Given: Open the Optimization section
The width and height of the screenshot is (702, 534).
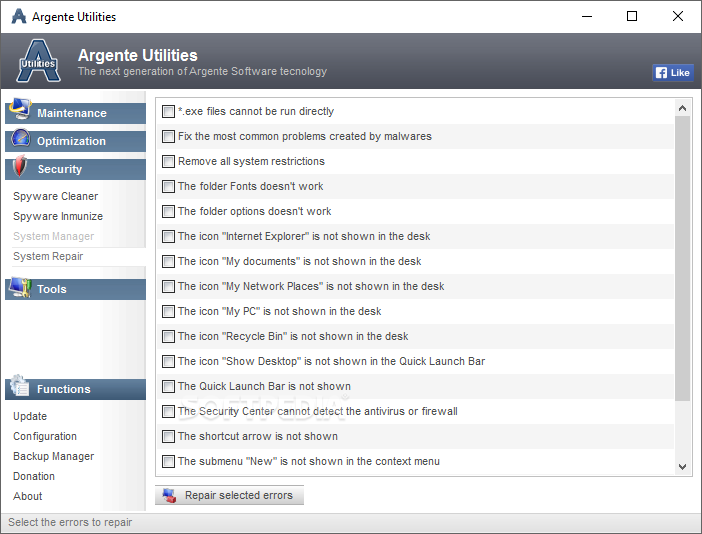Looking at the screenshot, I should (x=75, y=141).
